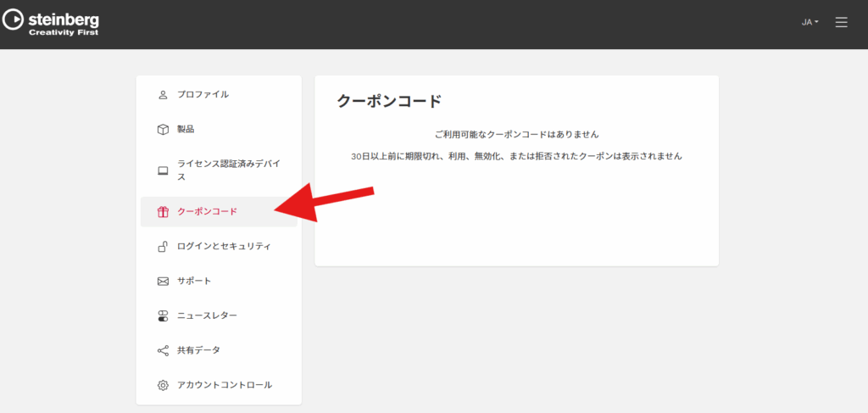The width and height of the screenshot is (868, 413).
Task: Open the JA language dropdown
Action: pos(810,22)
